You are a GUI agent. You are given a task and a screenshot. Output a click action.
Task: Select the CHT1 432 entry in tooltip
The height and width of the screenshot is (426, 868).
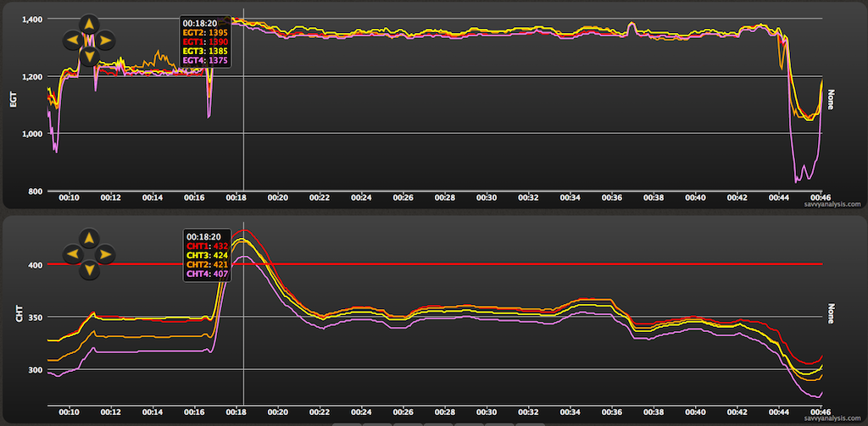(x=207, y=246)
